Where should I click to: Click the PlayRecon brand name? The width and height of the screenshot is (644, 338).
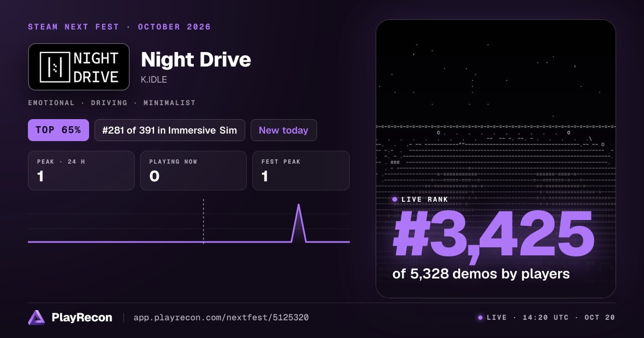coord(82,318)
